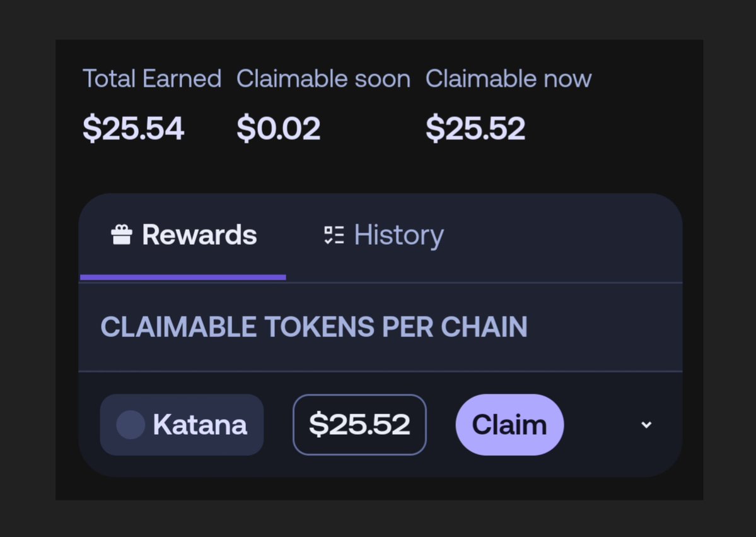The width and height of the screenshot is (756, 537).
Task: Switch to the History tab
Action: pos(398,235)
